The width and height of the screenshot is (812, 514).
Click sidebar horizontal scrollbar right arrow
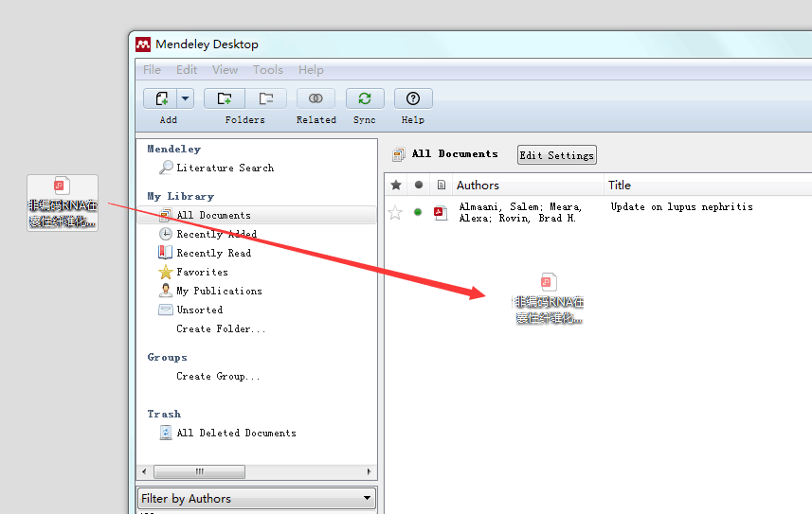[x=369, y=471]
